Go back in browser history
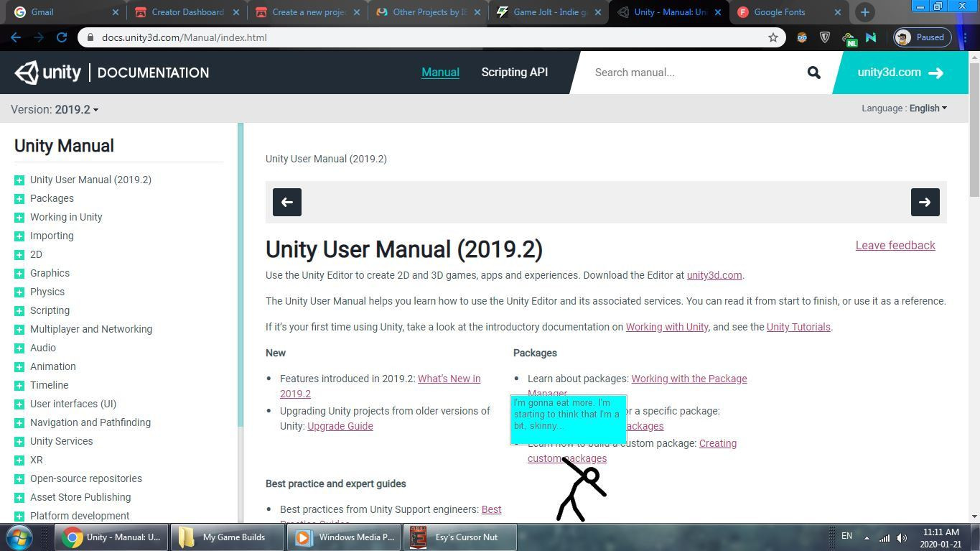Image resolution: width=980 pixels, height=551 pixels. [x=16, y=37]
